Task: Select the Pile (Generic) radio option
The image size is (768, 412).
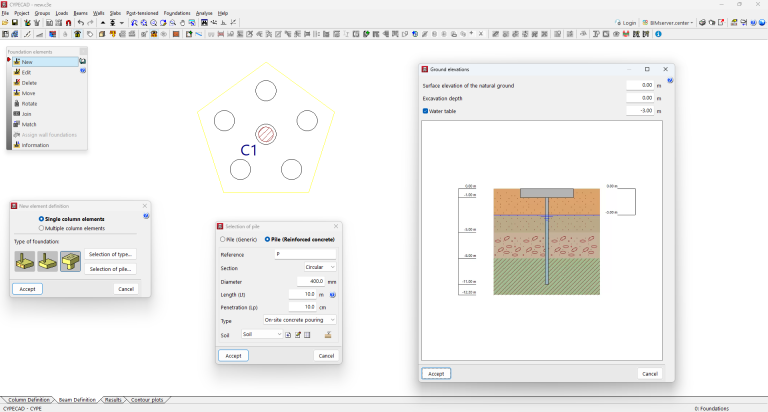Action: [223, 240]
